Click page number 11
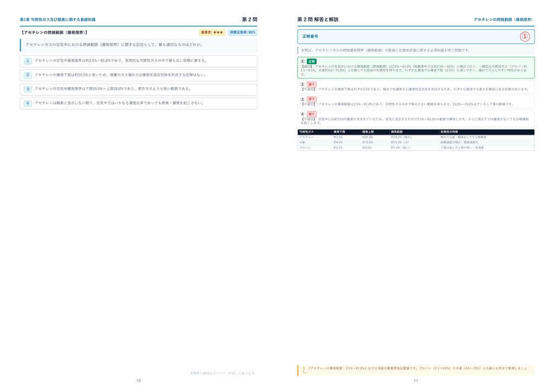Image resolution: width=555 pixels, height=392 pixels. coord(416,381)
